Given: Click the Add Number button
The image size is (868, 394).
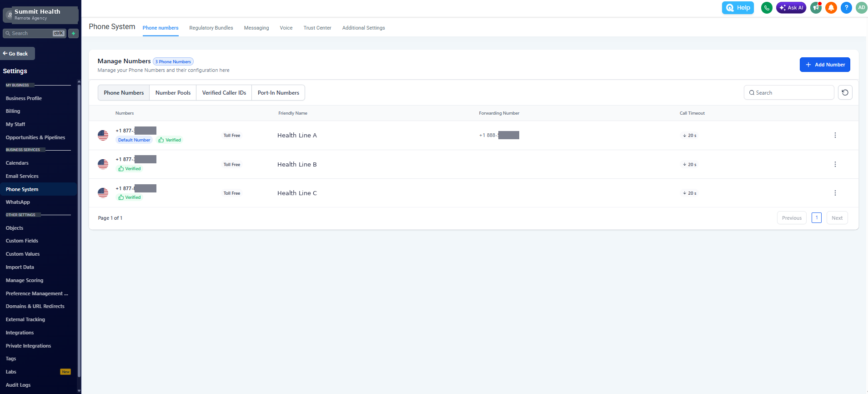Looking at the screenshot, I should click(825, 65).
